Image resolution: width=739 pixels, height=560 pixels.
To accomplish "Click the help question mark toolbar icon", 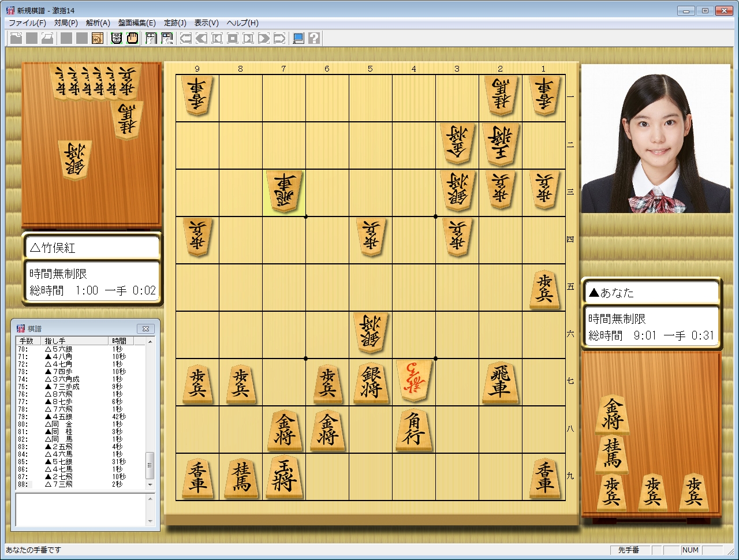I will [x=313, y=39].
